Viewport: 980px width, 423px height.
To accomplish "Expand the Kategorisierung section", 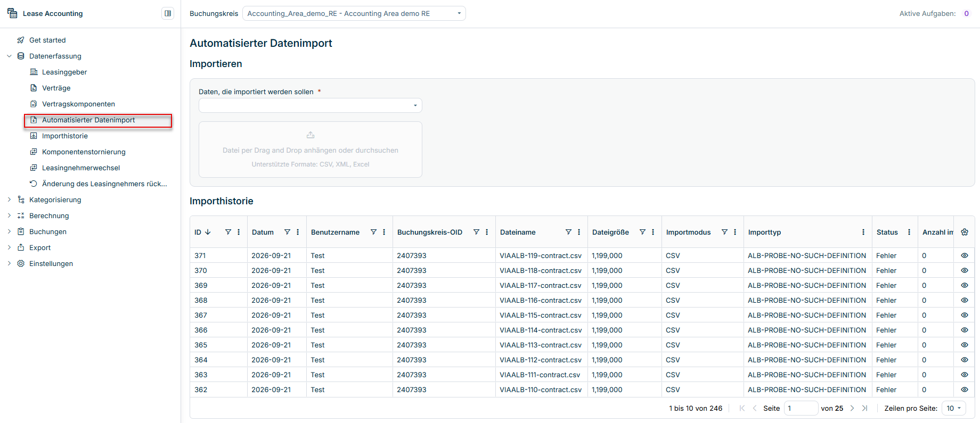I will (x=9, y=200).
